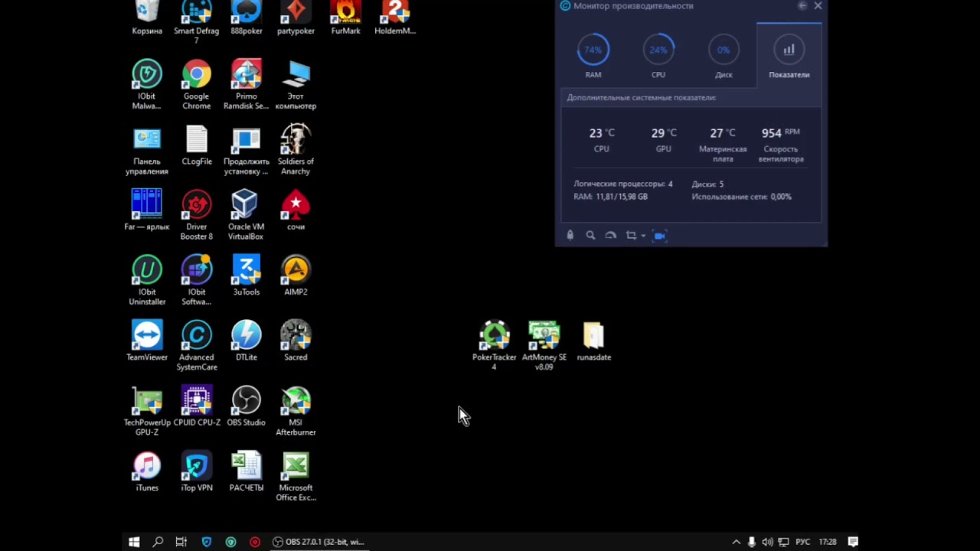The height and width of the screenshot is (551, 980).
Task: Select the runasdate folder
Action: 593,341
